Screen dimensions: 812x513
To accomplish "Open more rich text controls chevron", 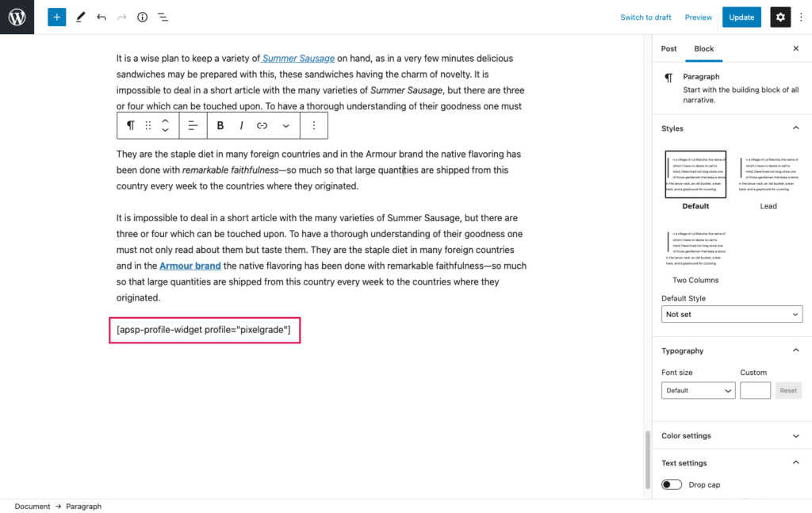I will (285, 125).
